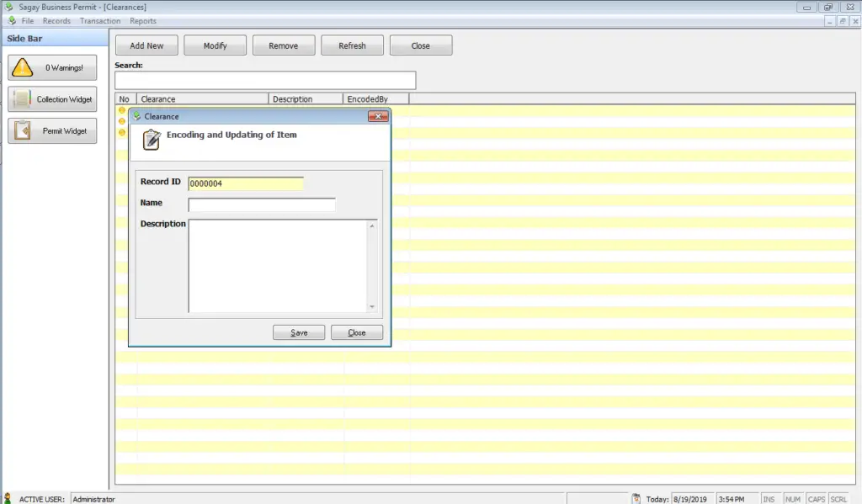
Task: Toggle the INS indicator in the status bar
Action: (769, 499)
